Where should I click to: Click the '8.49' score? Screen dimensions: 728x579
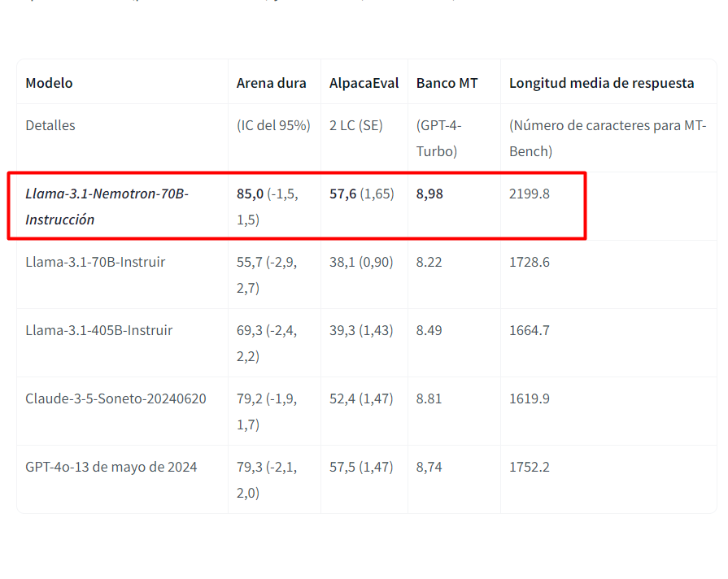pyautogui.click(x=429, y=330)
